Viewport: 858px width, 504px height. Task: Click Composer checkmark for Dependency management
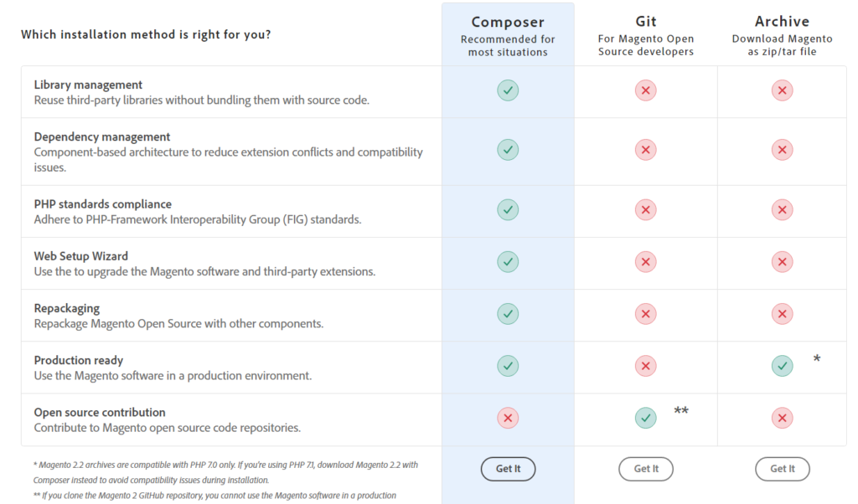click(x=508, y=150)
